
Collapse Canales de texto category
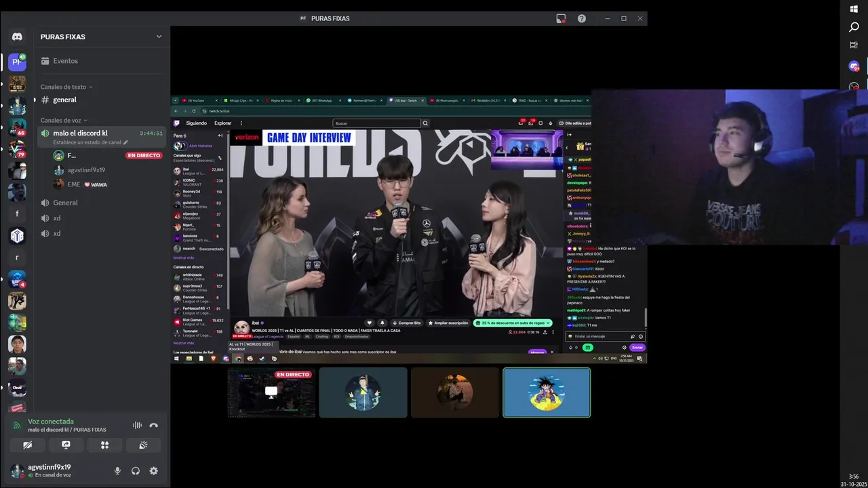point(66,87)
